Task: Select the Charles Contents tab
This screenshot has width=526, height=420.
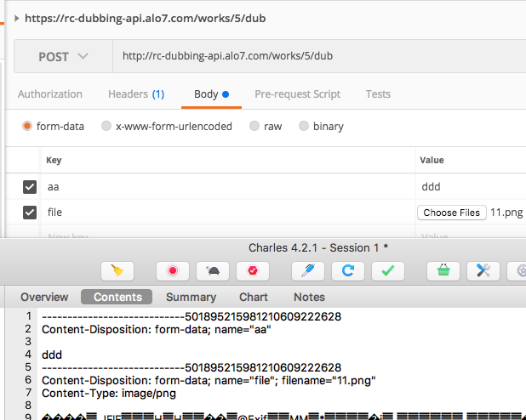Action: (117, 297)
